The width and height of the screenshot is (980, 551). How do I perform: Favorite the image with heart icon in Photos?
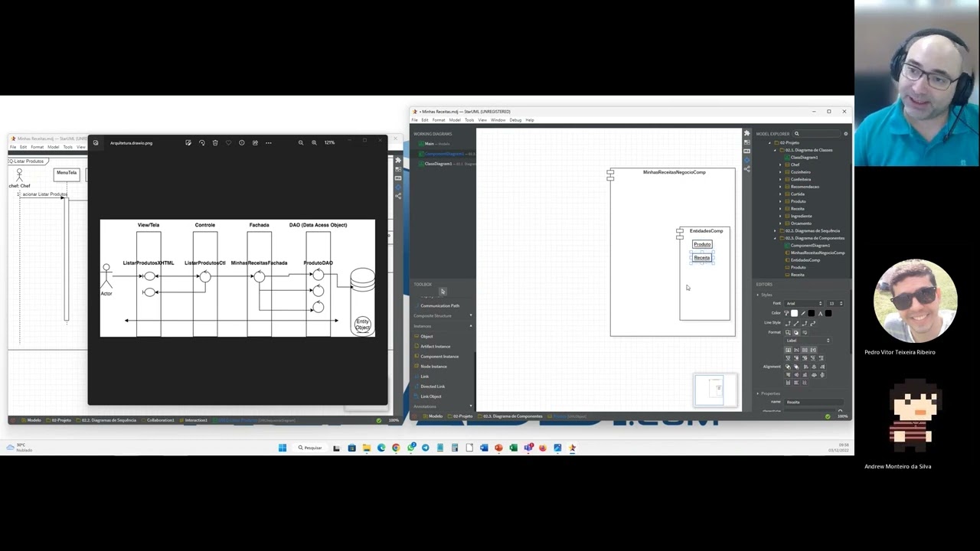(228, 142)
